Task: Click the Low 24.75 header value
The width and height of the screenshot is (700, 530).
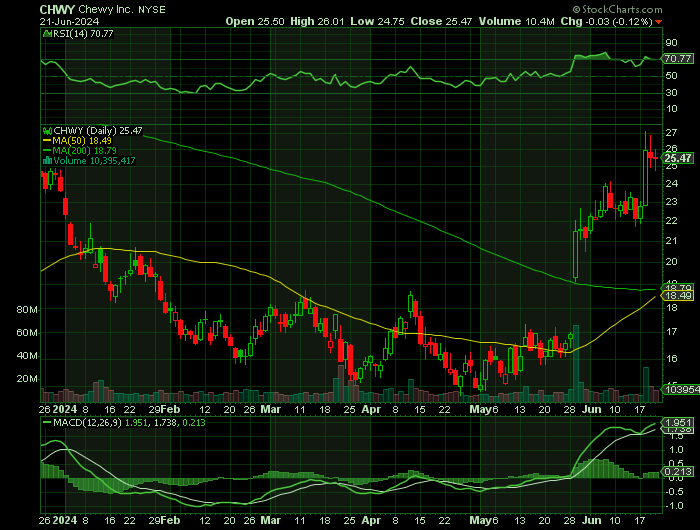Action: tap(377, 21)
